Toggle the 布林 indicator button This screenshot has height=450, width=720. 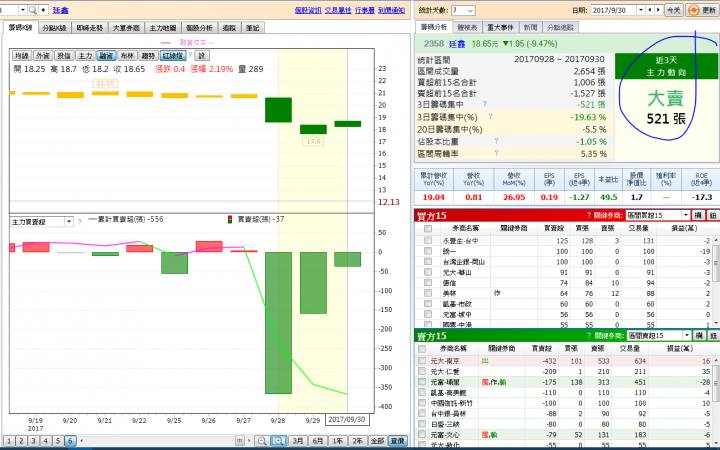click(127, 56)
